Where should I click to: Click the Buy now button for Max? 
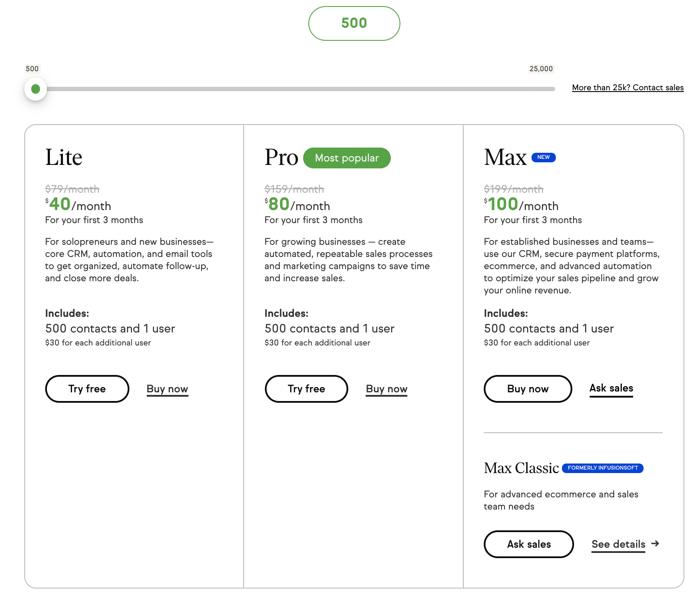click(x=528, y=389)
